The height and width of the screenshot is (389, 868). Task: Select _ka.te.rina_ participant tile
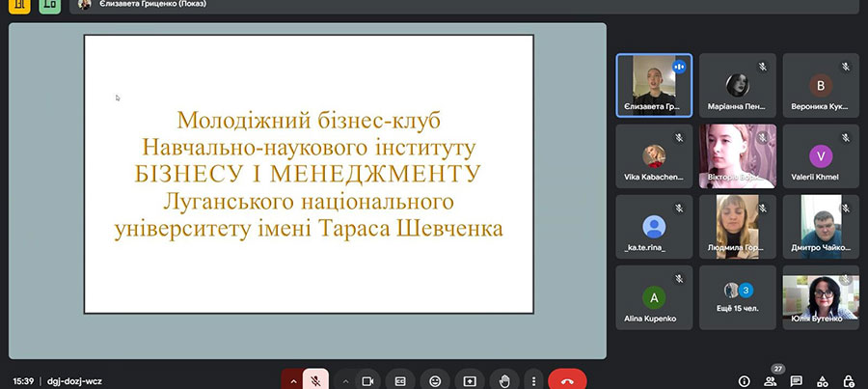(654, 227)
